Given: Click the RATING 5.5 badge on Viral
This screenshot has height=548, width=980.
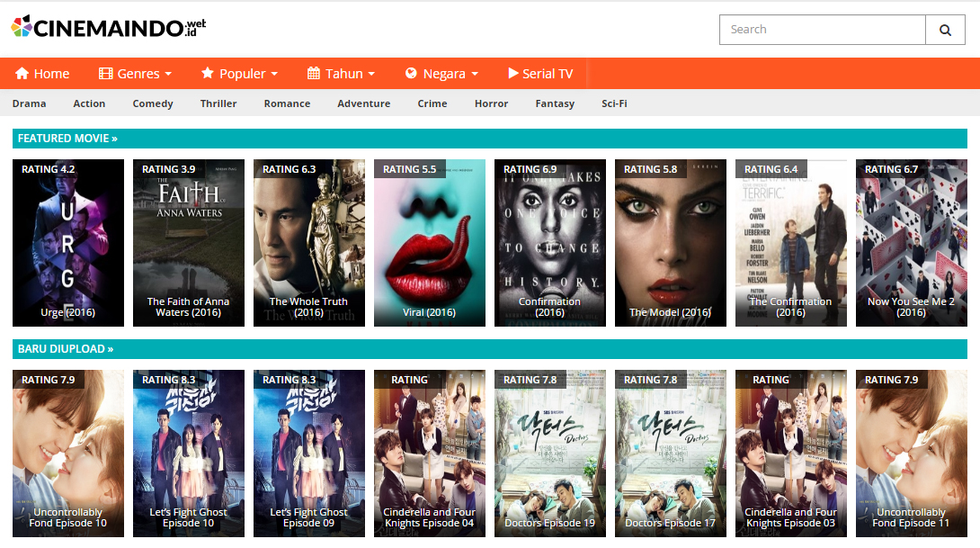Looking at the screenshot, I should [x=409, y=169].
